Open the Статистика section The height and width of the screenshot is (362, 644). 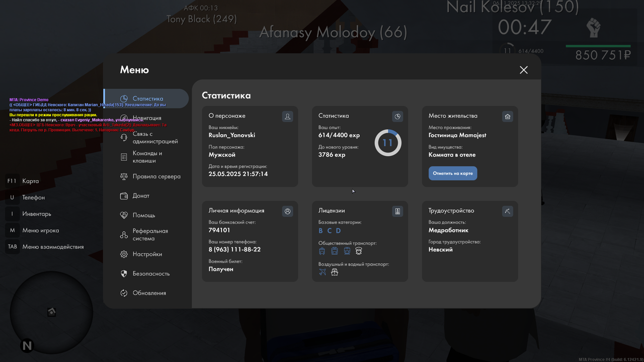click(146, 99)
